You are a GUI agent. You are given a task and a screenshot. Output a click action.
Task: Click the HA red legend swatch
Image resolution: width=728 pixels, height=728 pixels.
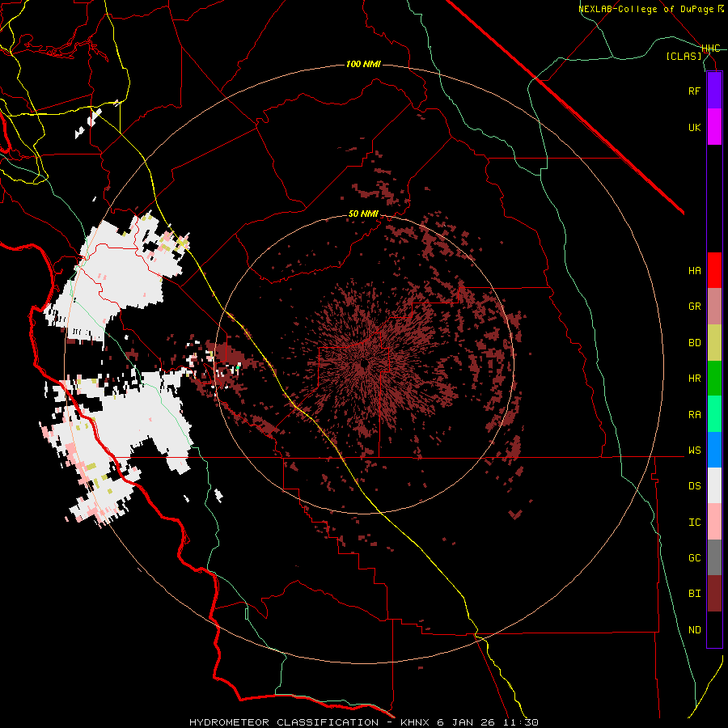pyautogui.click(x=714, y=270)
